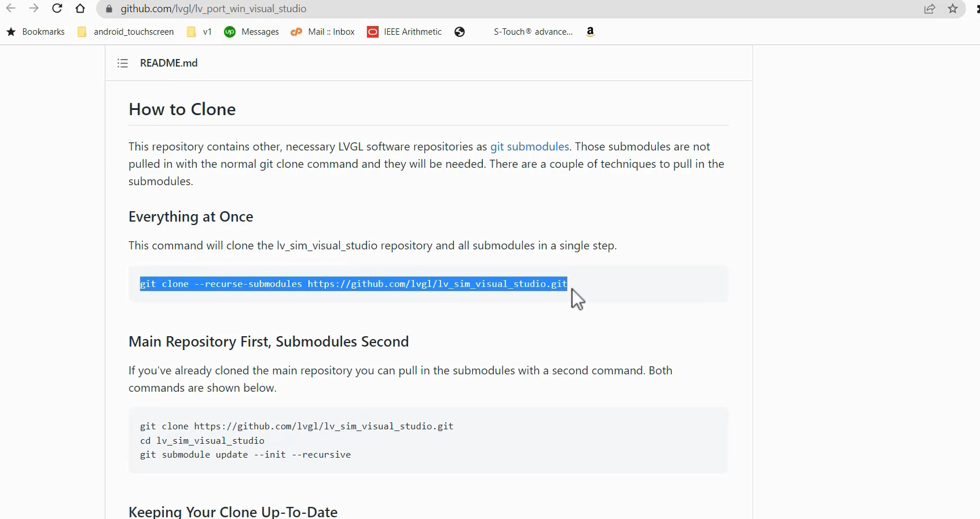Click Main Repository First, Submodules Second heading

[269, 342]
